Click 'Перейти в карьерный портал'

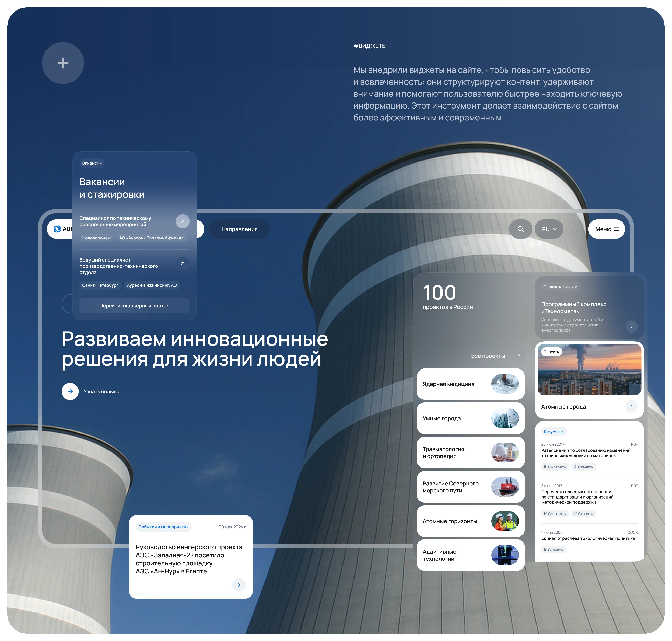(134, 305)
